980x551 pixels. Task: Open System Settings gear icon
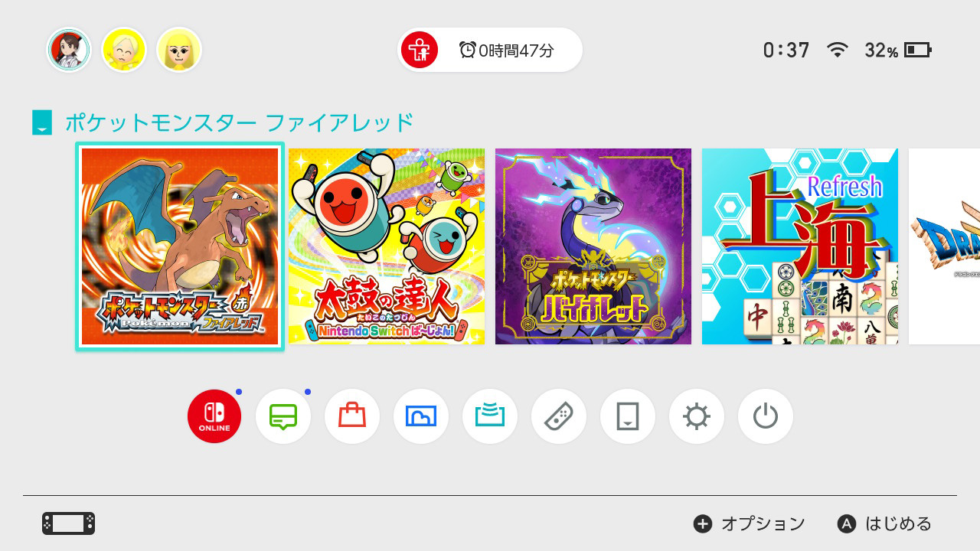[x=697, y=416]
